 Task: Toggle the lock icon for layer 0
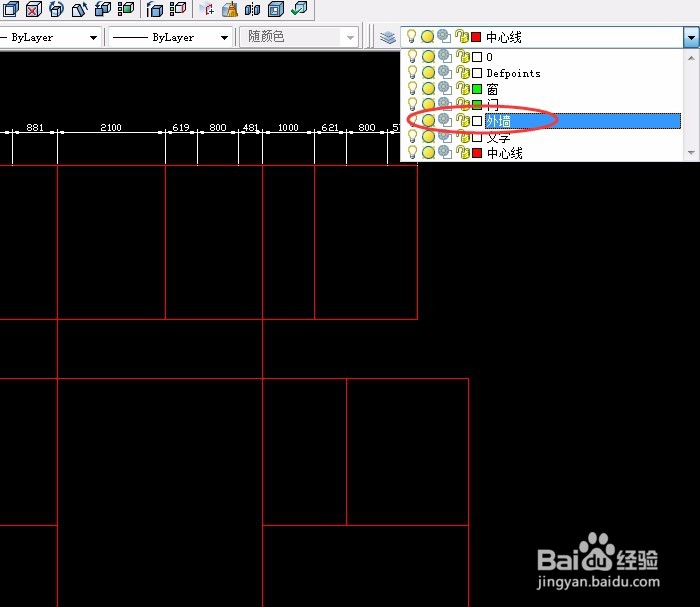(462, 57)
